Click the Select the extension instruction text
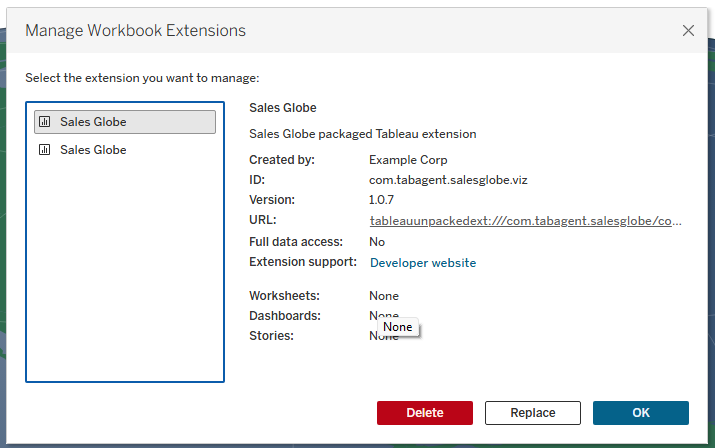Screen dimensions: 715x448 click(x=142, y=78)
